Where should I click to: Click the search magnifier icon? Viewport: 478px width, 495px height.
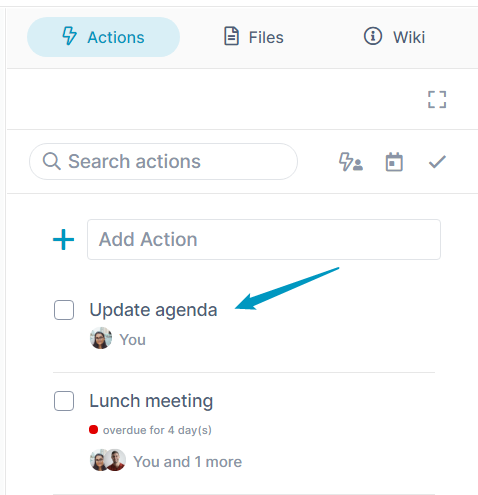[52, 161]
